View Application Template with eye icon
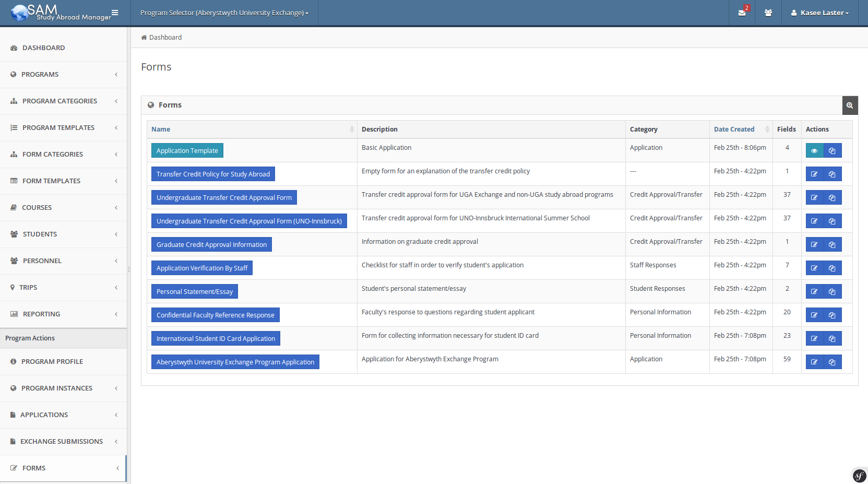Viewport: 868px width, 484px height. pyautogui.click(x=814, y=150)
